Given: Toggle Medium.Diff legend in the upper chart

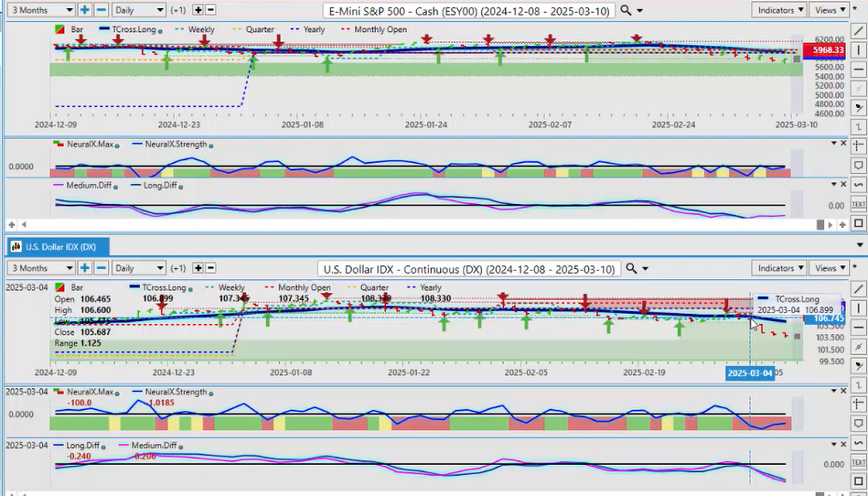Looking at the screenshot, I should click(x=87, y=186).
